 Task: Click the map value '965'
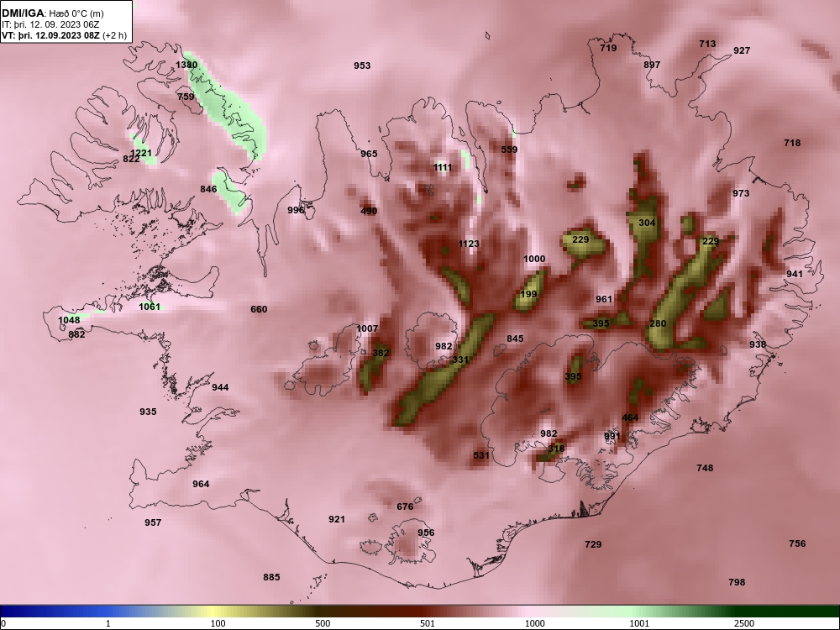[369, 153]
